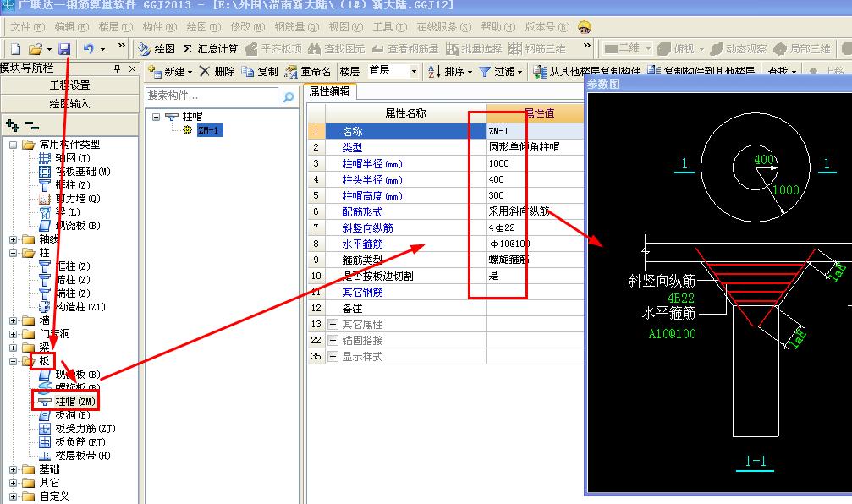
Task: Expand the 其它属性 row
Action: click(333, 324)
